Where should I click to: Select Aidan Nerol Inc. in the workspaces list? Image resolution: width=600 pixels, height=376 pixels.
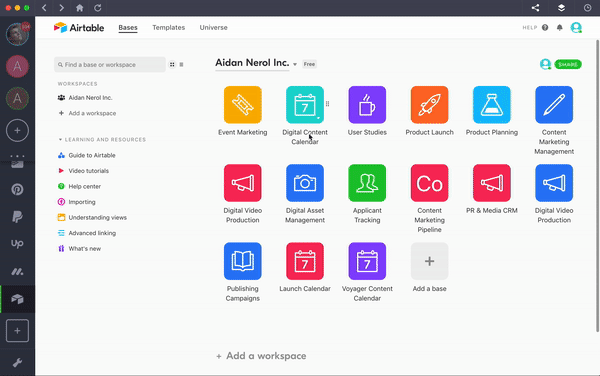(85, 98)
